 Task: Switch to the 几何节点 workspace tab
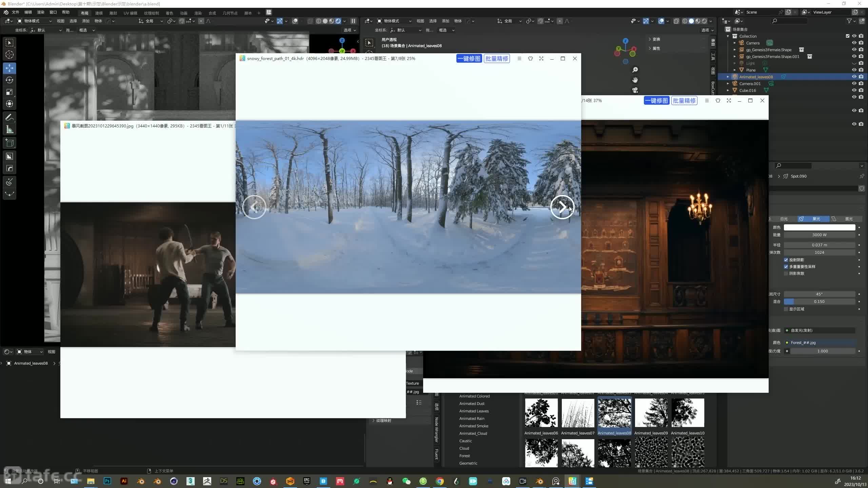pos(230,13)
